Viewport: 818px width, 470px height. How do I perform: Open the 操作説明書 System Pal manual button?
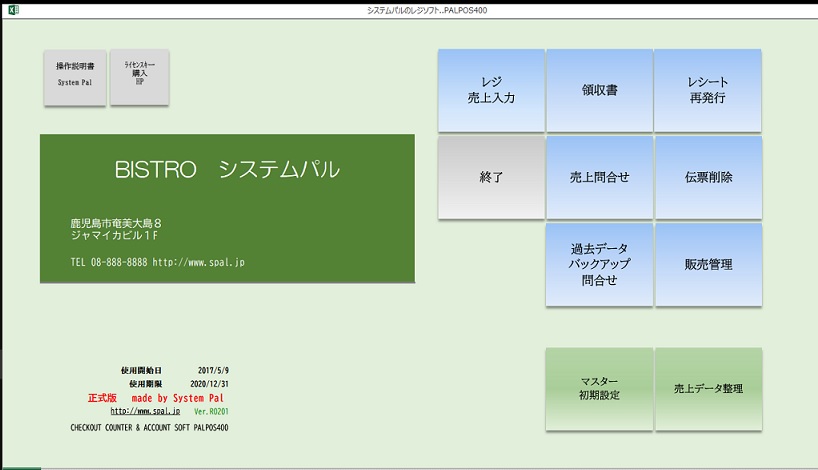[74, 77]
